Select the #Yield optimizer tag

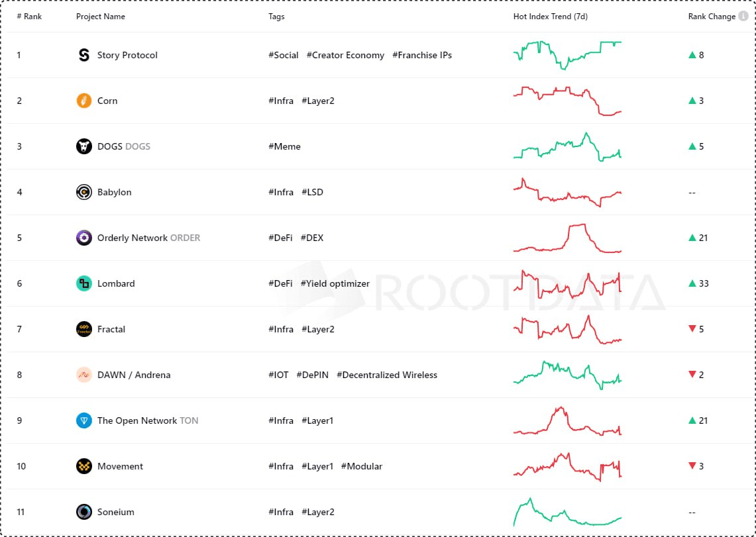coord(335,283)
